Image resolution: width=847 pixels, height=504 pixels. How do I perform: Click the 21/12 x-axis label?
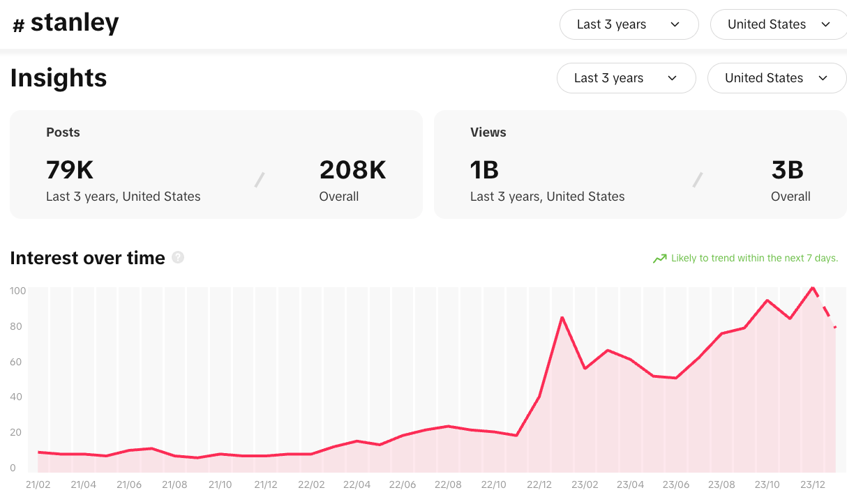tap(266, 484)
